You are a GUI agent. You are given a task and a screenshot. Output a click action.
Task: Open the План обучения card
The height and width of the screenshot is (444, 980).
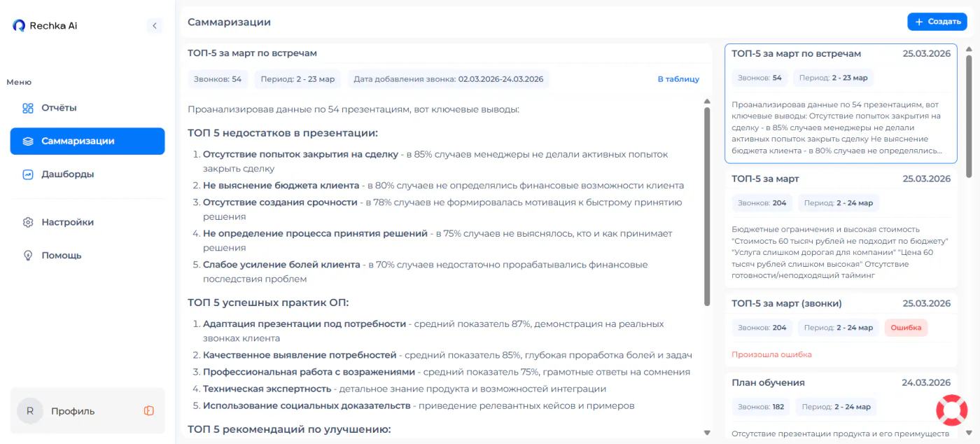(x=841, y=406)
